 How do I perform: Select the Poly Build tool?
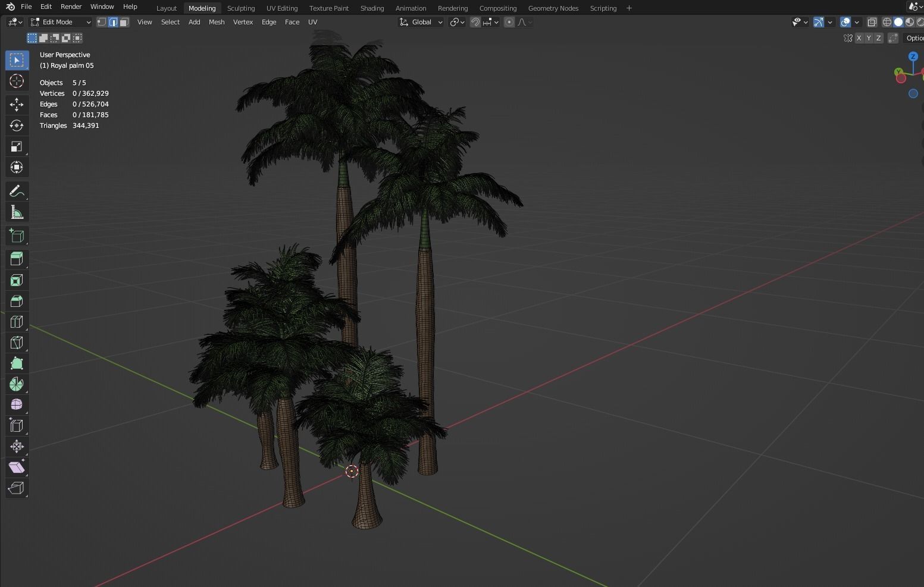point(17,363)
